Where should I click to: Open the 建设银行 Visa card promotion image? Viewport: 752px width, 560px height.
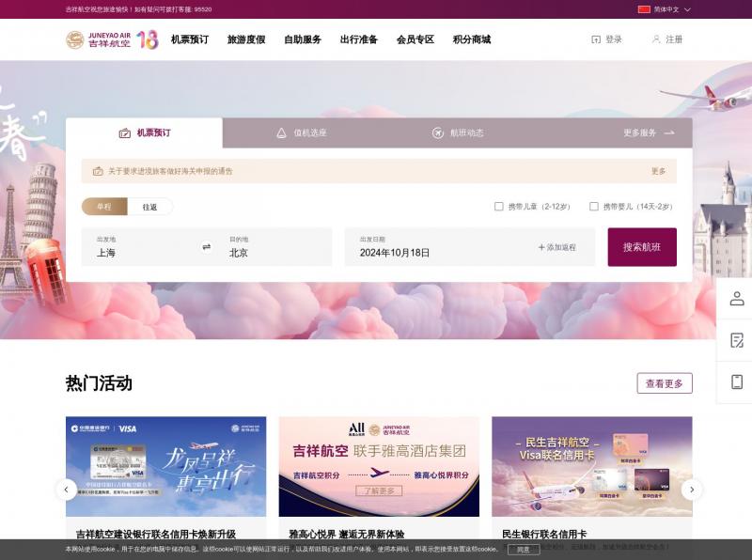coord(166,466)
